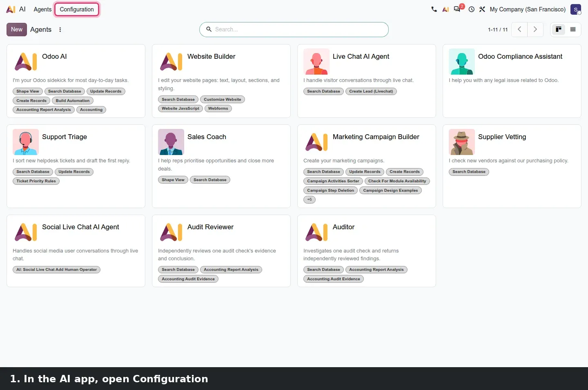Click the Campaign Design Examples tag
The height and width of the screenshot is (390, 588).
click(x=391, y=191)
